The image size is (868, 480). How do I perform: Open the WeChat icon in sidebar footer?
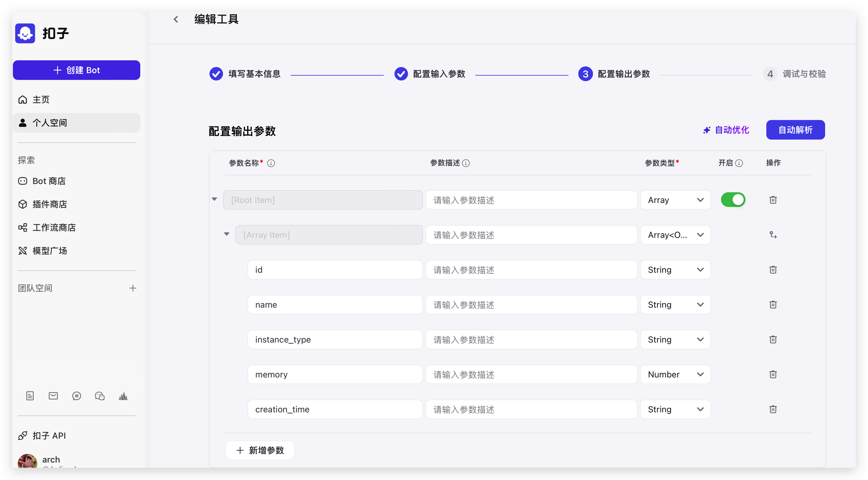click(x=100, y=396)
